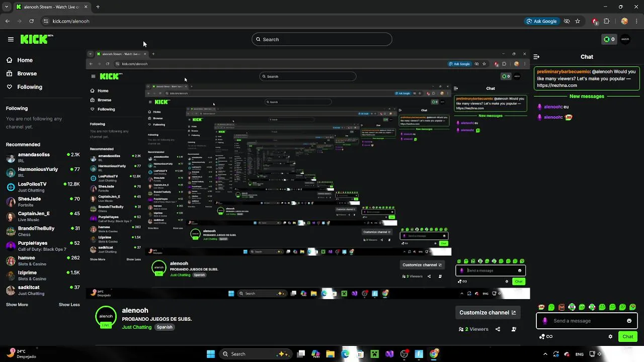
Task: Open the profile avatar in Kick header
Action: click(625, 39)
